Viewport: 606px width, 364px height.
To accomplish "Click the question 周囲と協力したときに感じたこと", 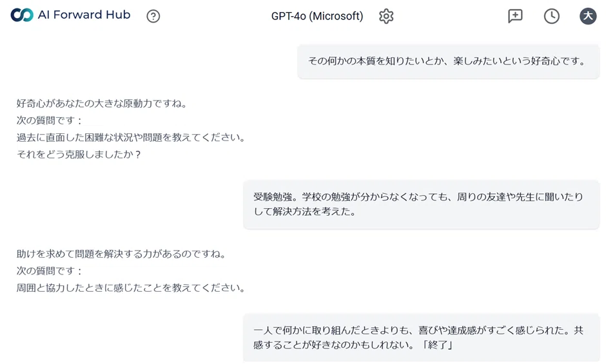I will click(x=131, y=287).
